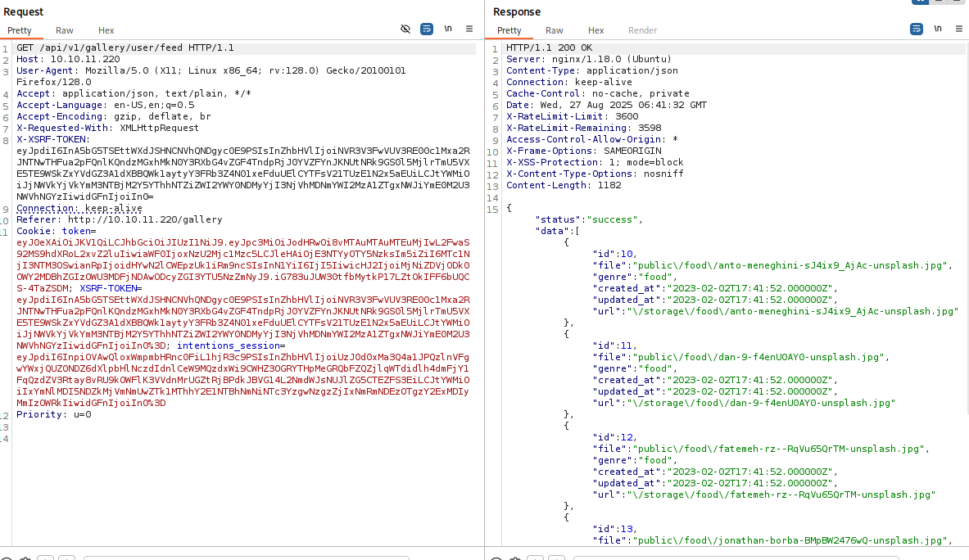Click the XSRF-TOKEN cookie name
969x560 pixels.
[108, 288]
